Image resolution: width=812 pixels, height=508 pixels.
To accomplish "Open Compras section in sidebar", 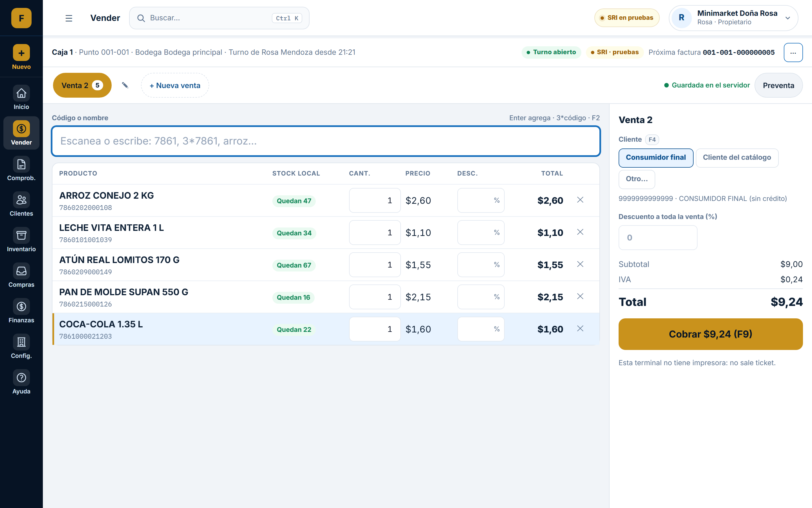I will point(21,276).
